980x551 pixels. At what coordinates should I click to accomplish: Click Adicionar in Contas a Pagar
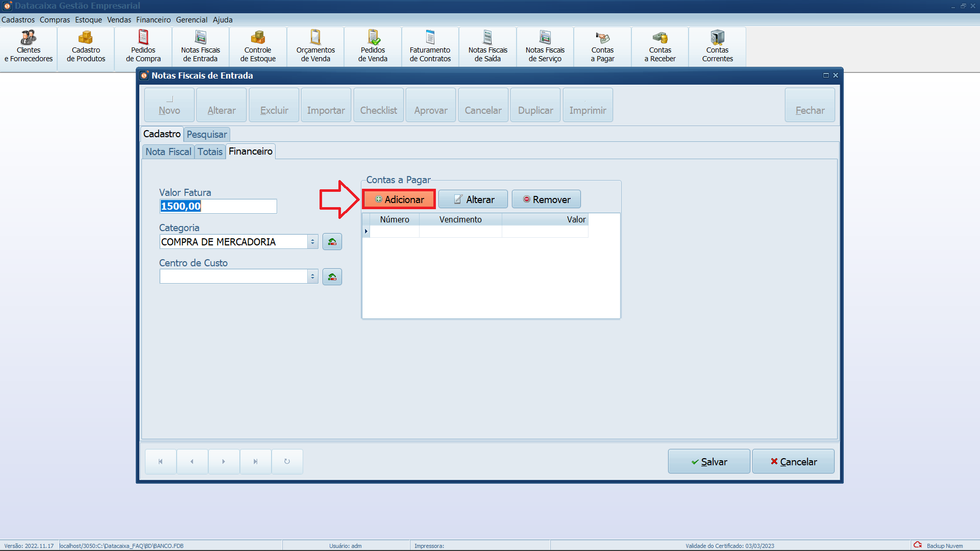(x=399, y=199)
